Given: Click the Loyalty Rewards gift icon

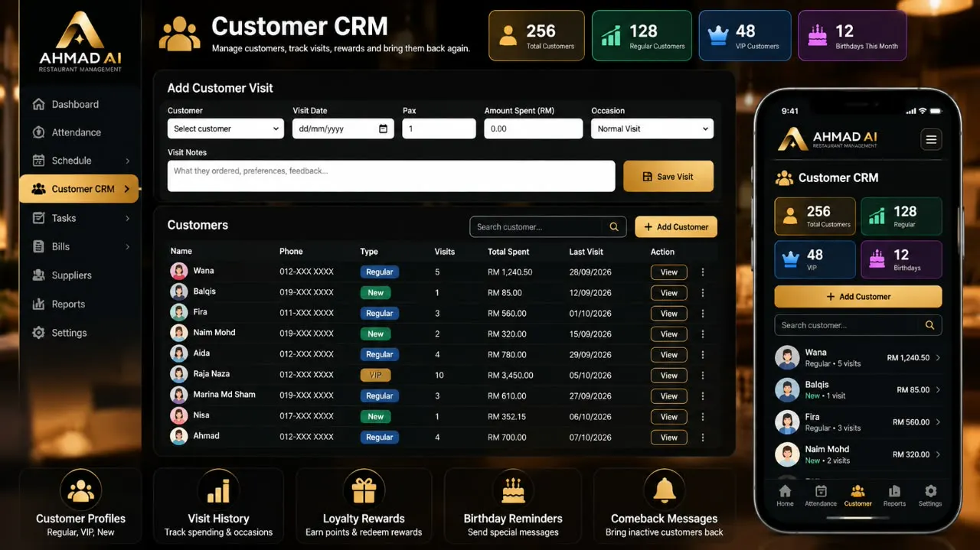Looking at the screenshot, I should pos(364,491).
